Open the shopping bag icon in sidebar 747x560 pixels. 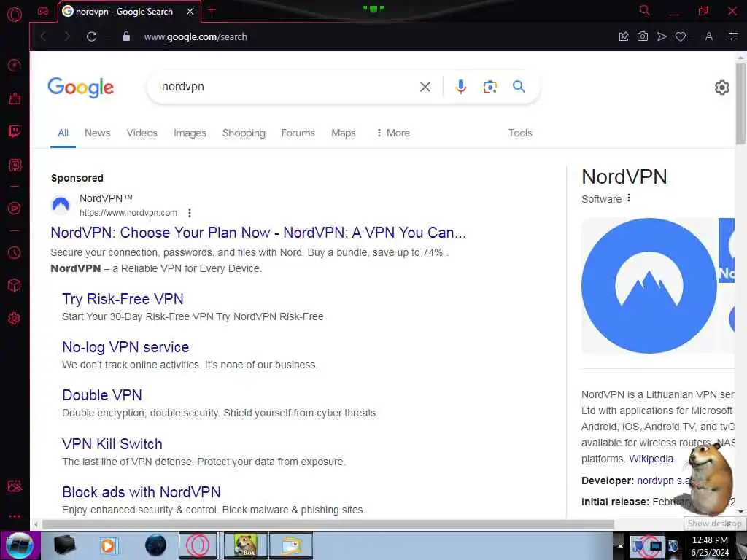coord(15,98)
